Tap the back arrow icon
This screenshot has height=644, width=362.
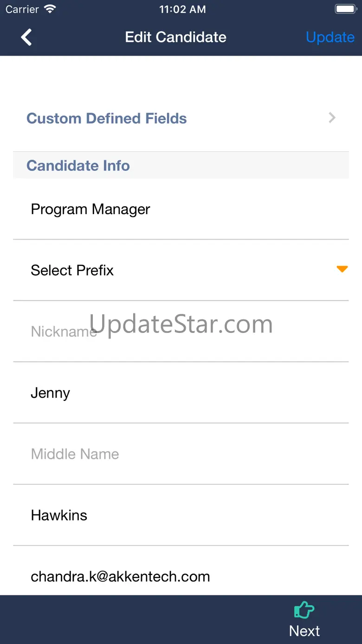tap(26, 37)
